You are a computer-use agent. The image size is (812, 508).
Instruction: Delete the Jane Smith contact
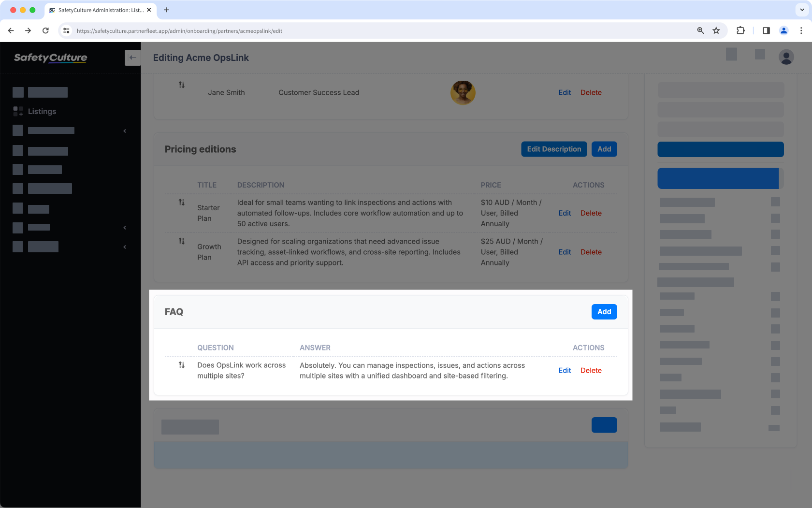(591, 92)
